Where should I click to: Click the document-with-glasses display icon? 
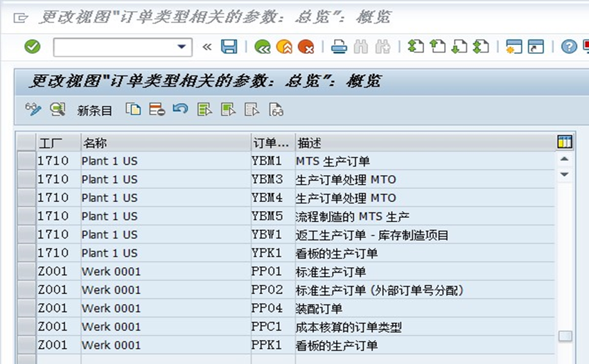pos(276,109)
